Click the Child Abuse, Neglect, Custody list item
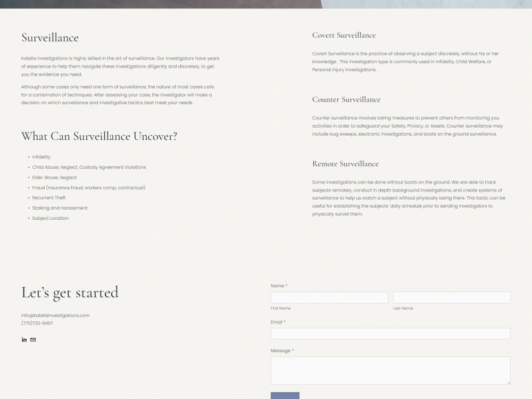The width and height of the screenshot is (532, 399). point(89,167)
